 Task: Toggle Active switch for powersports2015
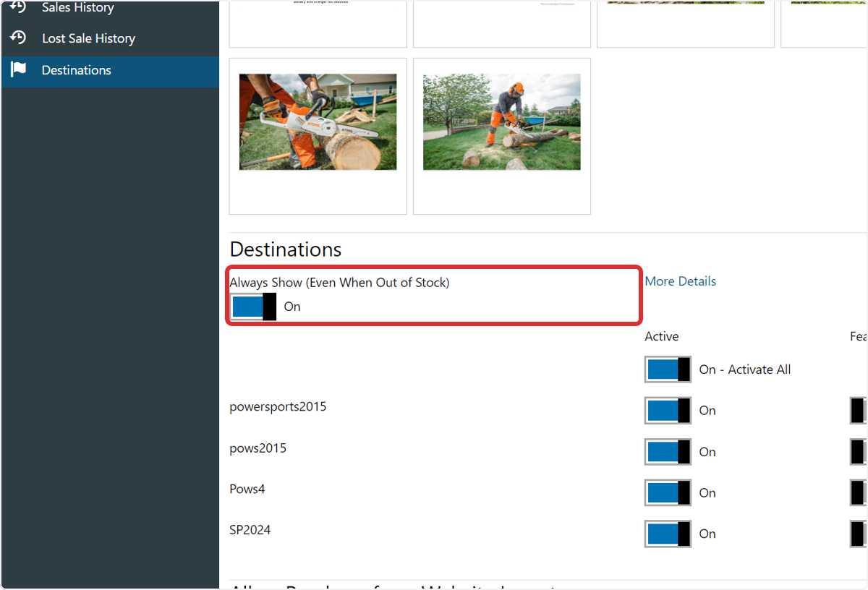[x=668, y=411]
